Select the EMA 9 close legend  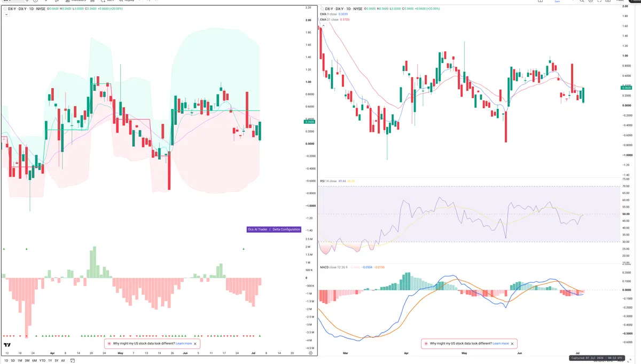click(x=329, y=14)
